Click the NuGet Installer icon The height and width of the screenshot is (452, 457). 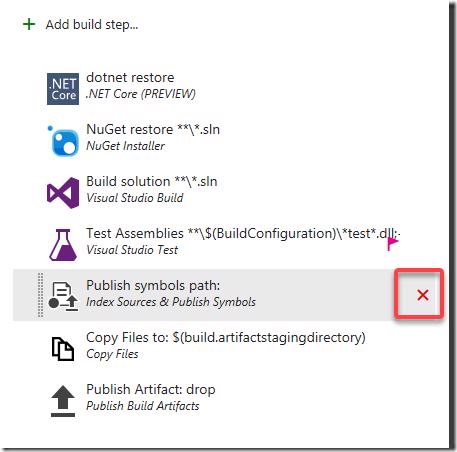click(x=63, y=141)
